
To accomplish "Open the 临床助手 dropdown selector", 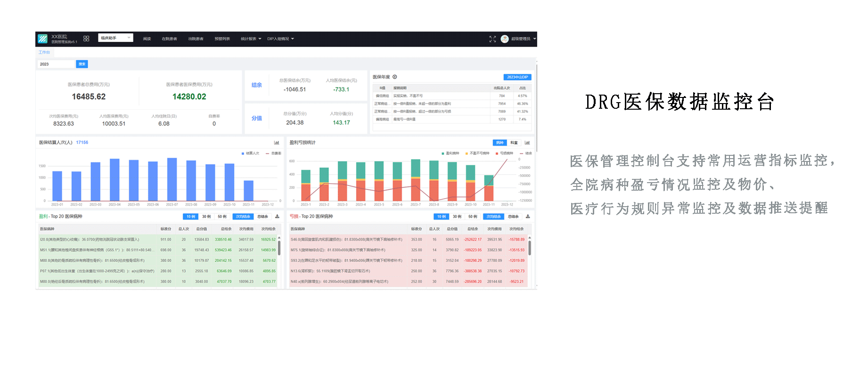I will click(x=115, y=38).
